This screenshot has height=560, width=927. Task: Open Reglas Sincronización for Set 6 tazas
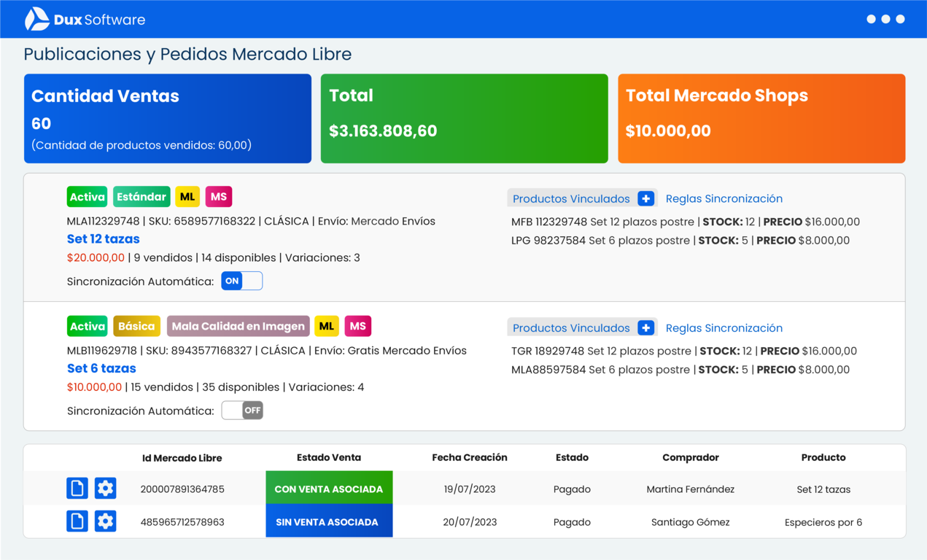724,328
